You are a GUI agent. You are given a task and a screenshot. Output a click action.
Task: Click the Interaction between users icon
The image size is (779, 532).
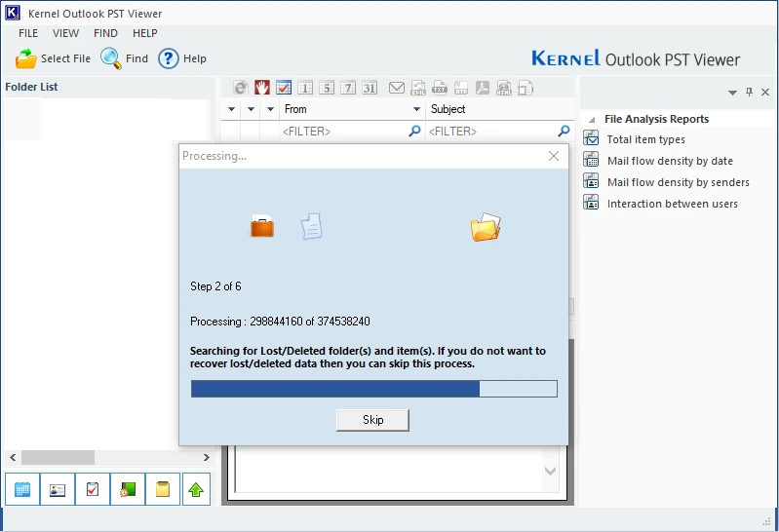click(x=591, y=202)
